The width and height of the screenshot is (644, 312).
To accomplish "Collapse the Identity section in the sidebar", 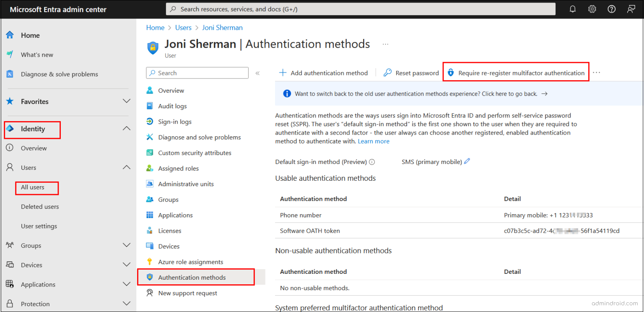I will pyautogui.click(x=126, y=128).
